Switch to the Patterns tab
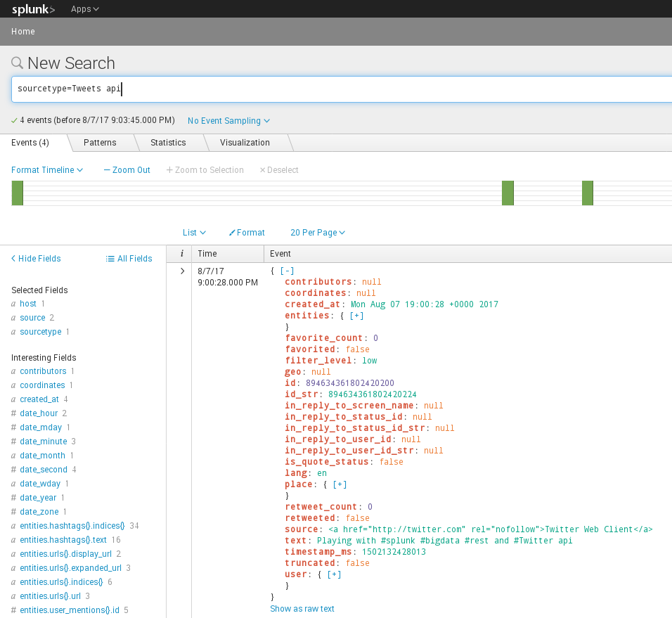 (x=101, y=142)
